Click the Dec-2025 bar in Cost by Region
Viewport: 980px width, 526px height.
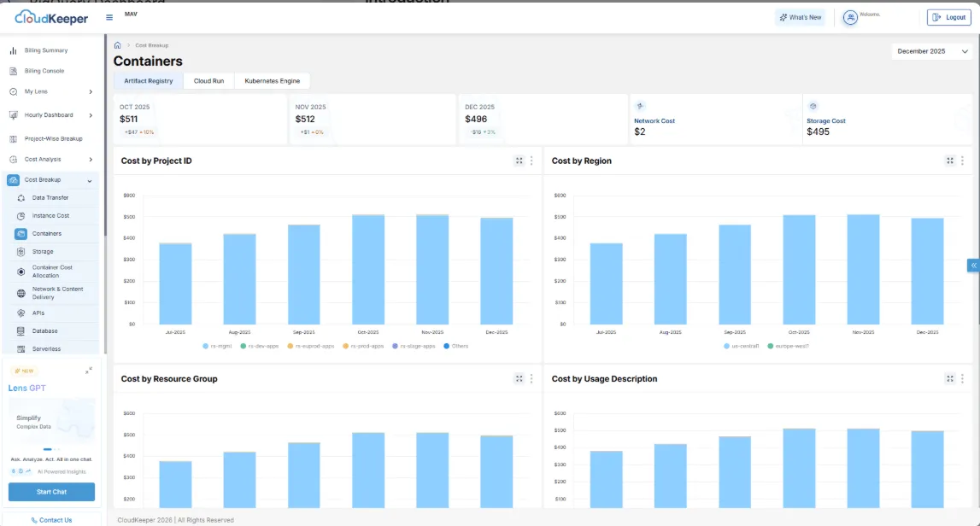927,272
